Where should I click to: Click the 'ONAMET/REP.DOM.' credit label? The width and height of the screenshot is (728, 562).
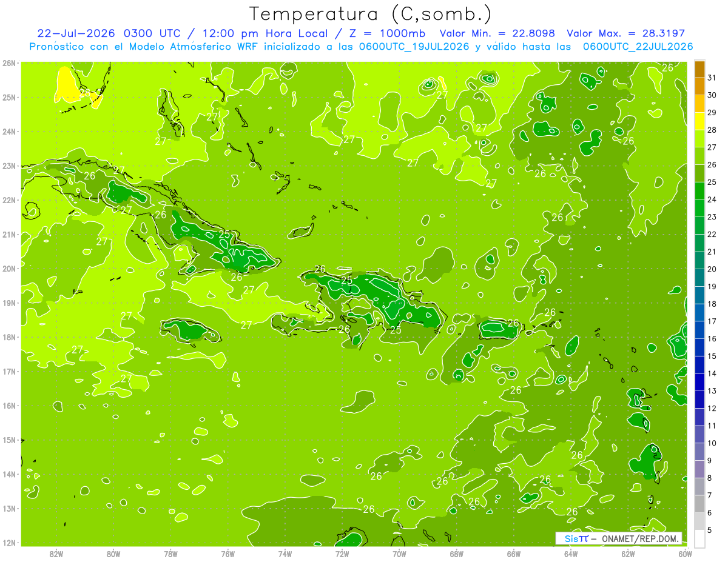(x=641, y=538)
